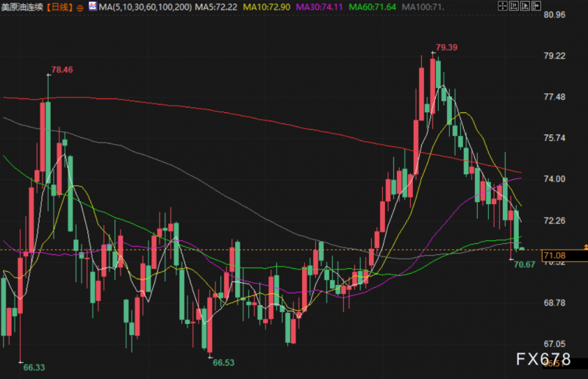This screenshot has width=588, height=379.
Task: Click the 78.46 peak price label
Action: pos(62,70)
